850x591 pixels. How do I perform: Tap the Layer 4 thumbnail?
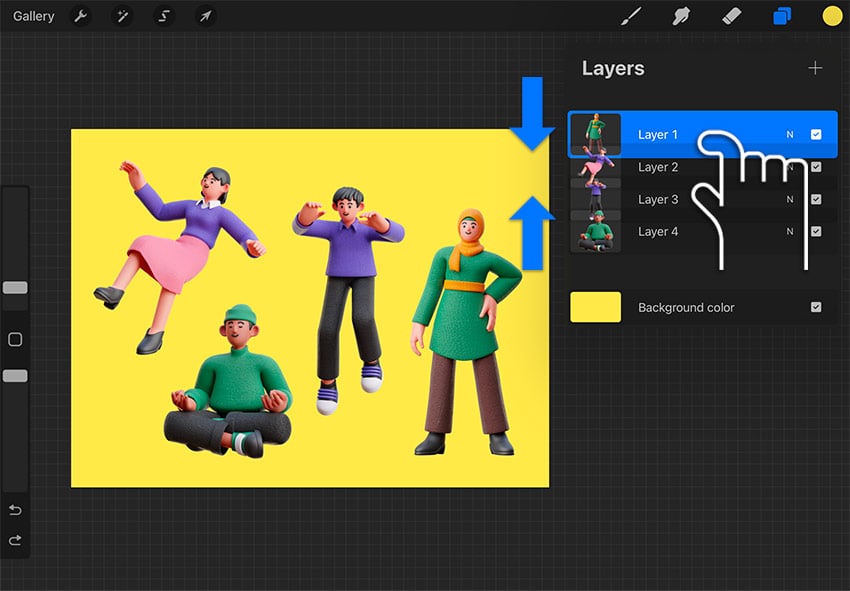[x=596, y=231]
